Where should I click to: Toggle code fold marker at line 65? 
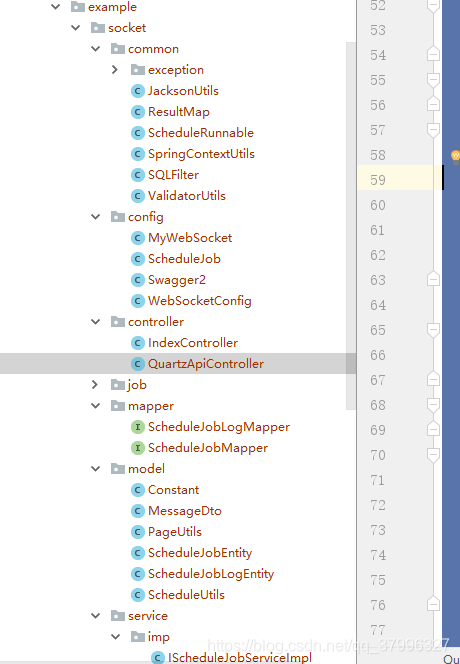click(433, 329)
